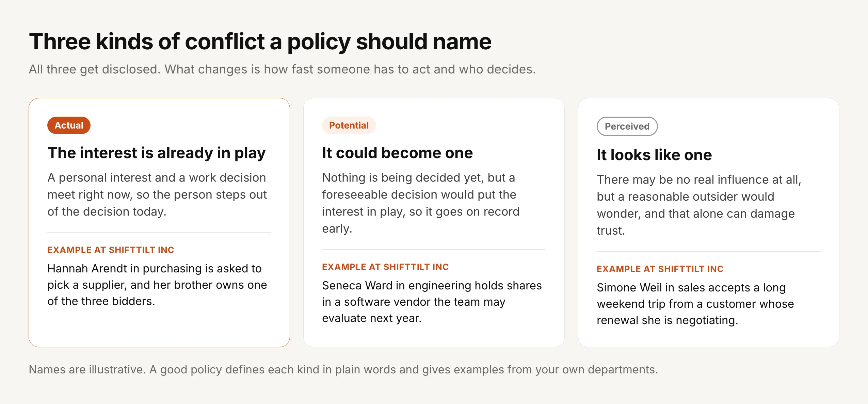Click the paragraph starting 'There may be no real influence'
Screen dimensions: 868x404
(699, 205)
